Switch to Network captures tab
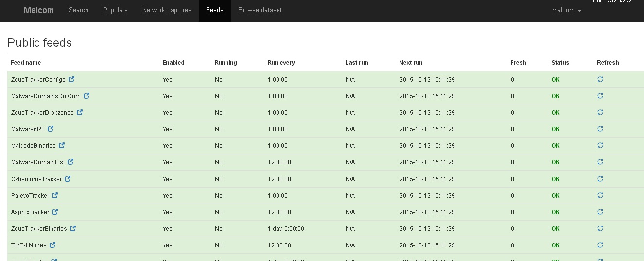Viewport: 644px width, 261px height. coord(167,10)
